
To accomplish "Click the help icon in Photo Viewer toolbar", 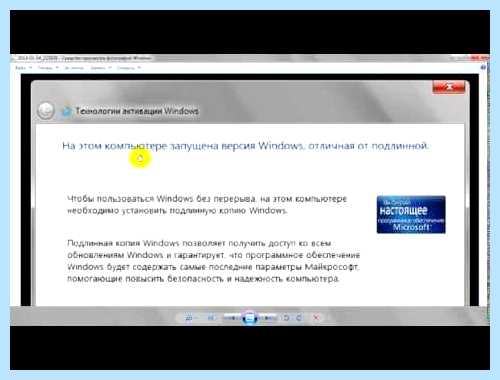I will [x=483, y=67].
